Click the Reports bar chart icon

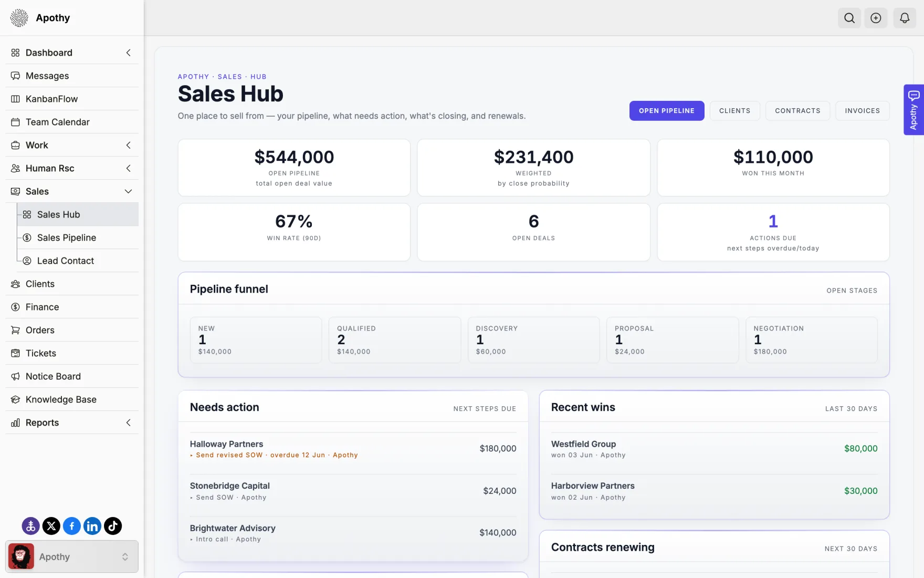(15, 422)
